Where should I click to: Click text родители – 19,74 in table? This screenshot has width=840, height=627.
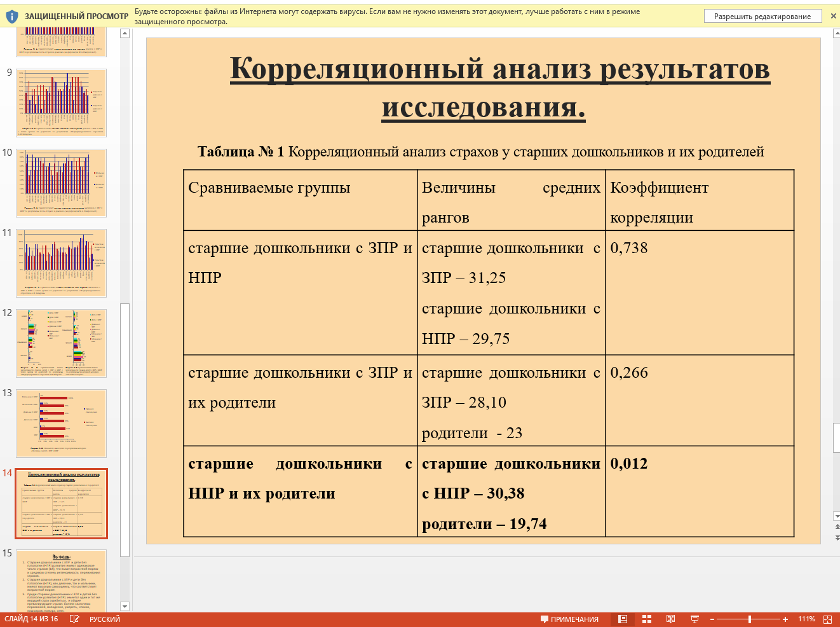(484, 524)
